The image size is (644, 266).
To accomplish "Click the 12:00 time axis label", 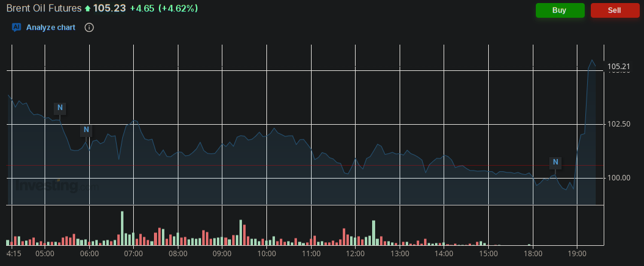I will click(x=356, y=253).
